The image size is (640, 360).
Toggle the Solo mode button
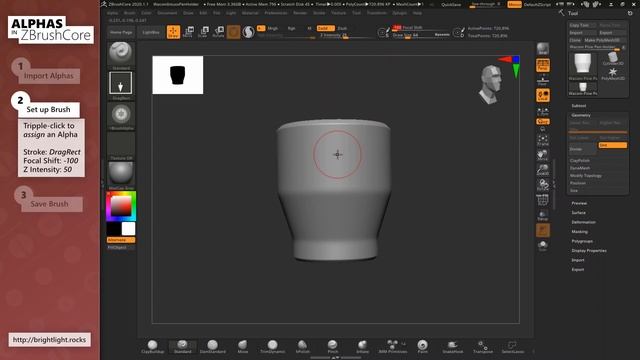coord(542,245)
